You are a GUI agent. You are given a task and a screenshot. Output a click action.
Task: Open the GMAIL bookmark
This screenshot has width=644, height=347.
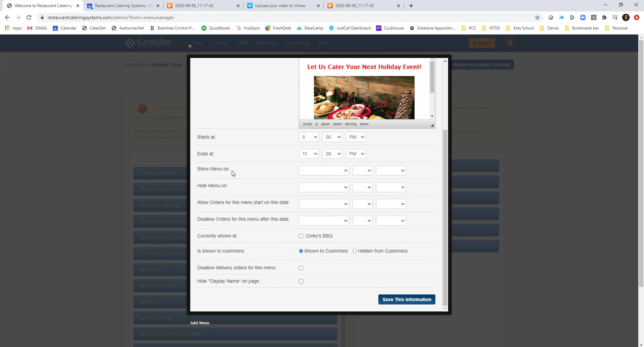pyautogui.click(x=37, y=28)
